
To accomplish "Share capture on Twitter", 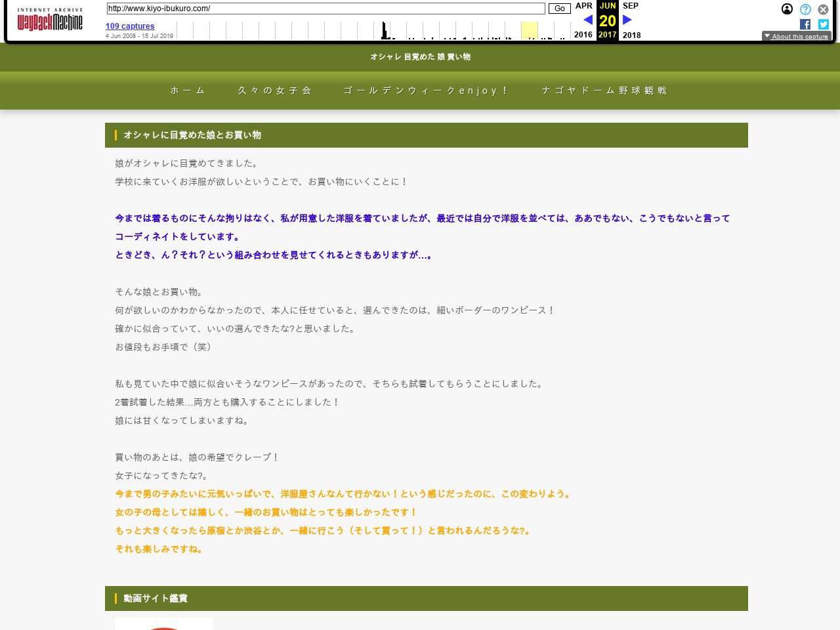I will (x=823, y=24).
